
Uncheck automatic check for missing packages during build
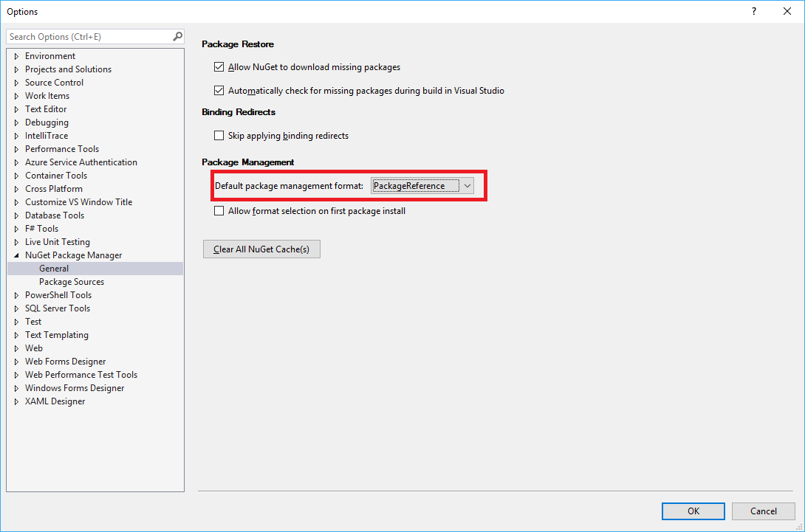(x=219, y=91)
